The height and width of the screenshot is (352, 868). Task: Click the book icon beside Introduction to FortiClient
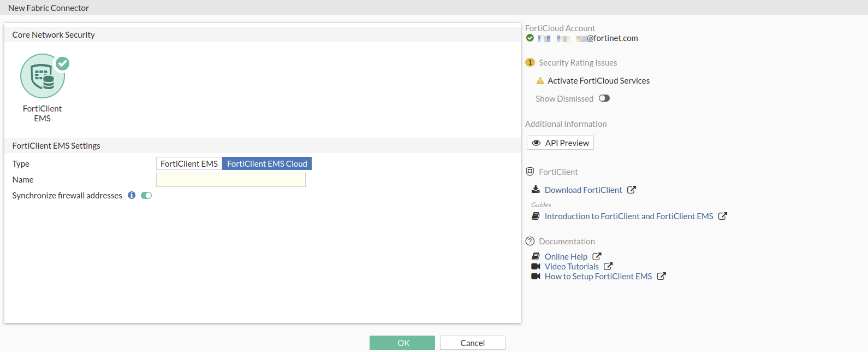pos(536,216)
